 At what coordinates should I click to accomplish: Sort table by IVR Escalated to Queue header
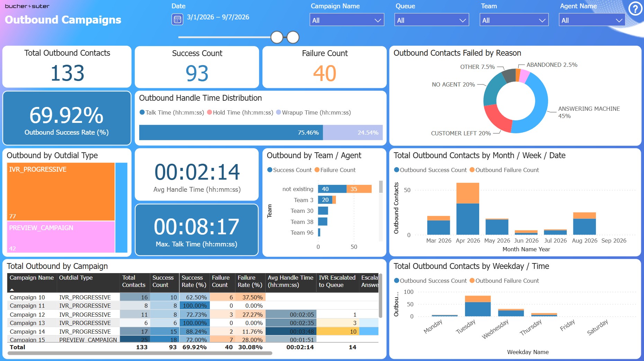(x=337, y=281)
